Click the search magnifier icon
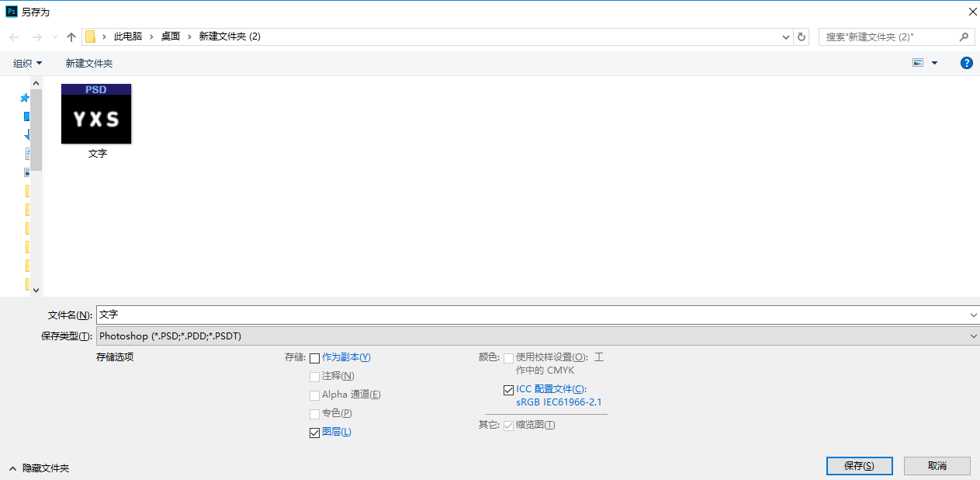Image resolution: width=980 pixels, height=480 pixels. point(964,37)
